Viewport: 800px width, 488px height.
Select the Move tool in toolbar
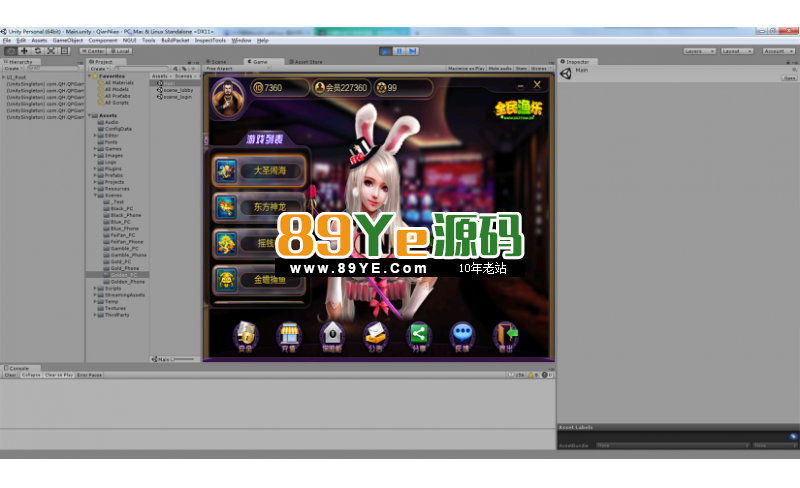click(x=24, y=51)
